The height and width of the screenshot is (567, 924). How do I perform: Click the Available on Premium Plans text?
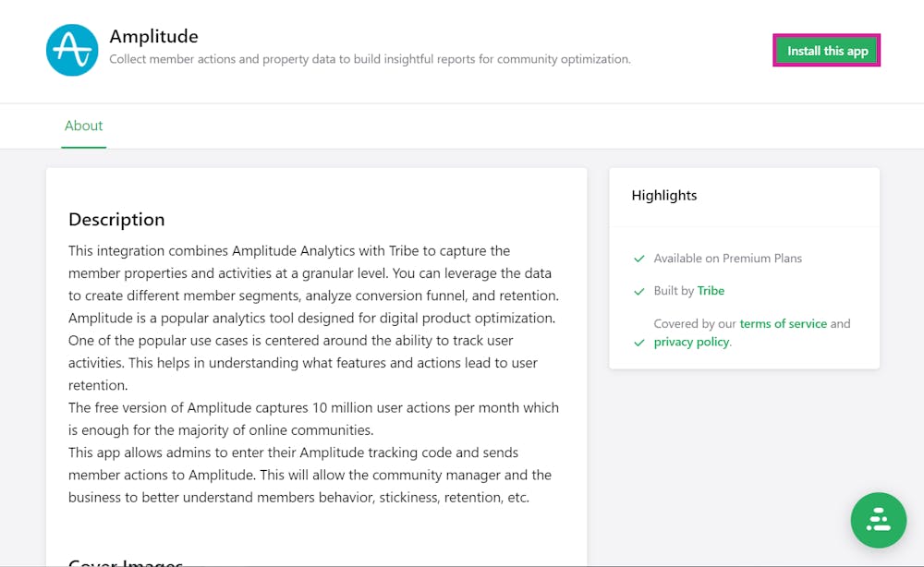pos(727,259)
